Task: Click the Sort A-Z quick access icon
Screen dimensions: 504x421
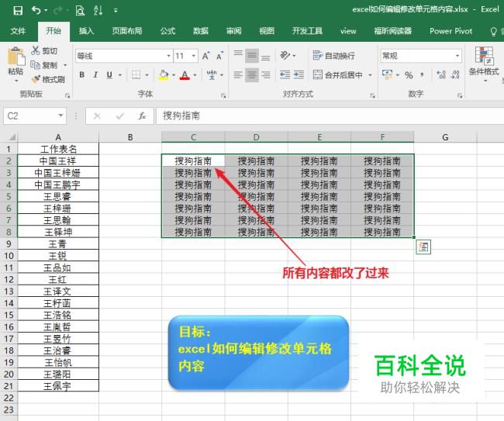Action: coord(98,10)
